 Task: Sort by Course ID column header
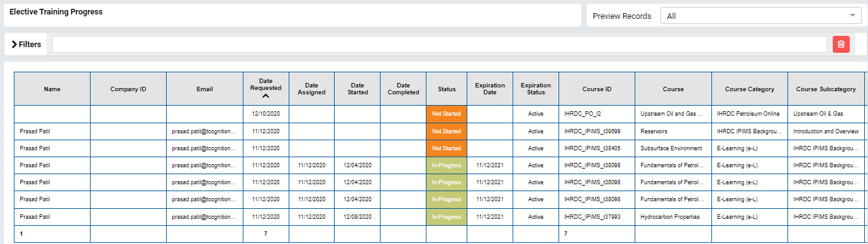pyautogui.click(x=597, y=89)
